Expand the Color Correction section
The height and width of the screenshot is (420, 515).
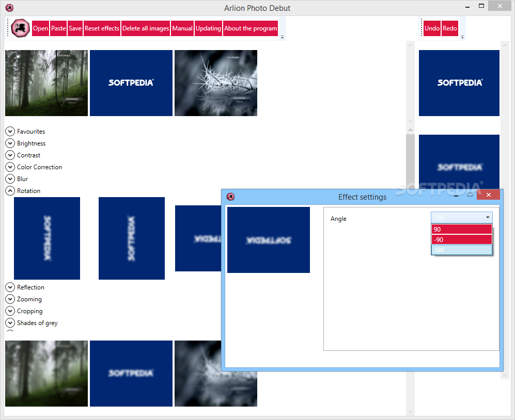tap(10, 167)
